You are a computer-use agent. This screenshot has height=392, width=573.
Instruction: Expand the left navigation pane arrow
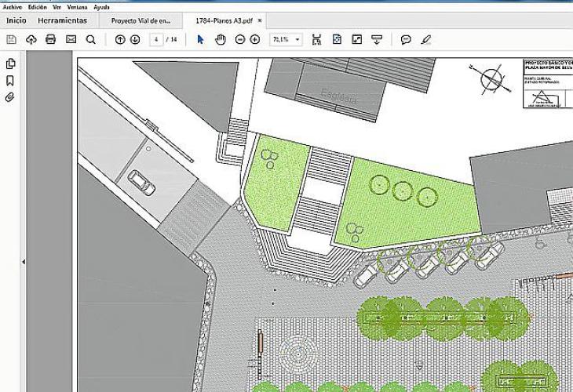click(x=23, y=262)
